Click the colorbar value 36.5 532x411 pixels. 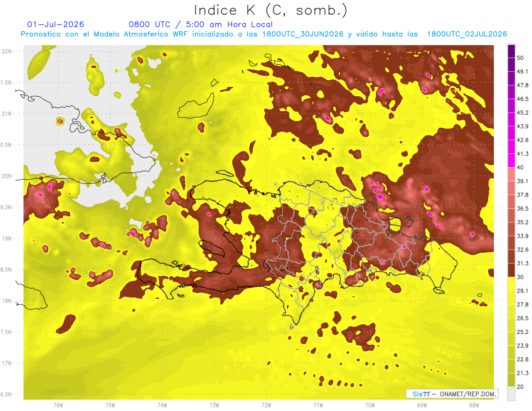click(x=522, y=208)
